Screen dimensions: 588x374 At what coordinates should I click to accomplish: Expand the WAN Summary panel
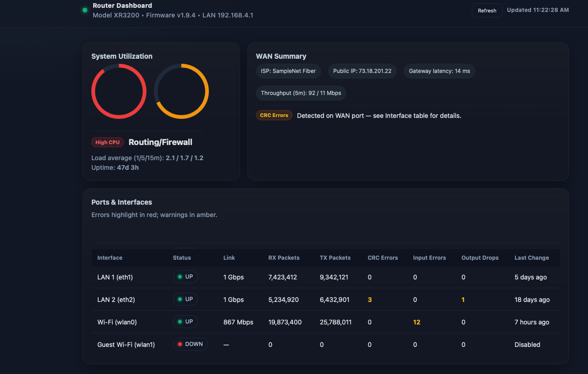[281, 56]
